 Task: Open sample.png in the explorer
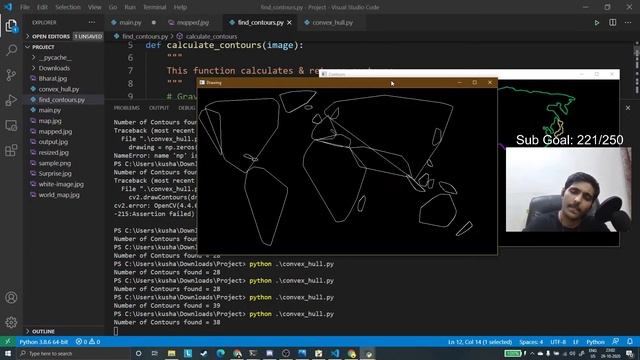[55, 163]
